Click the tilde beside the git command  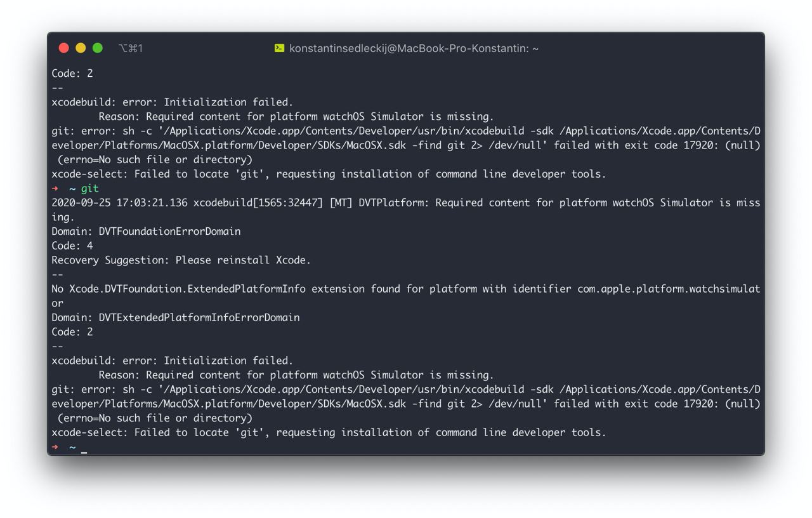[72, 189]
